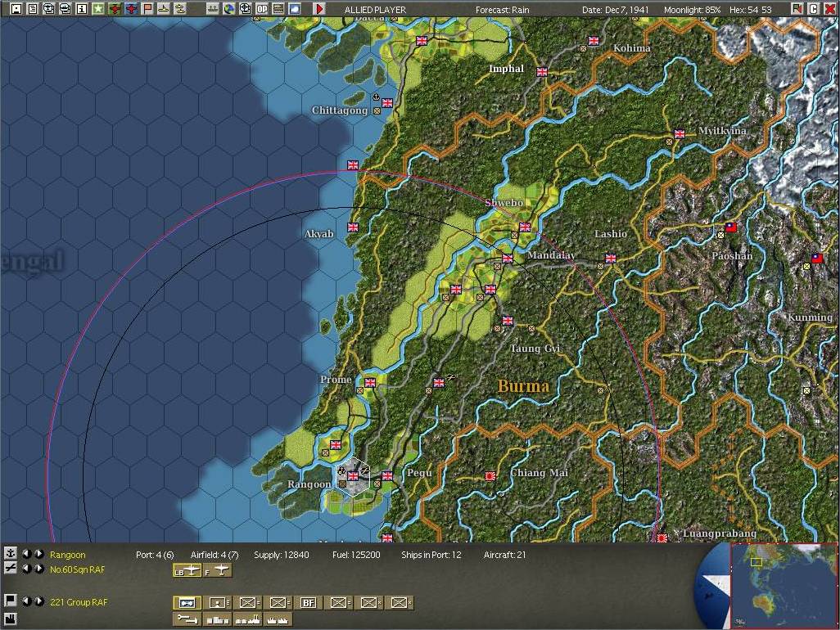
Task: Click the 'Ships in Port: 12' text
Action: coord(431,555)
